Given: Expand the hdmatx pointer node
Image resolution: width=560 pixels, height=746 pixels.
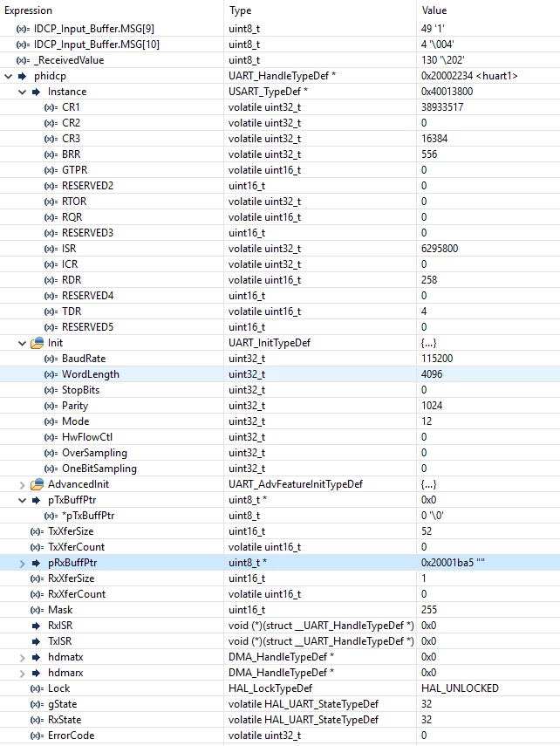Looking at the screenshot, I should tap(22, 657).
